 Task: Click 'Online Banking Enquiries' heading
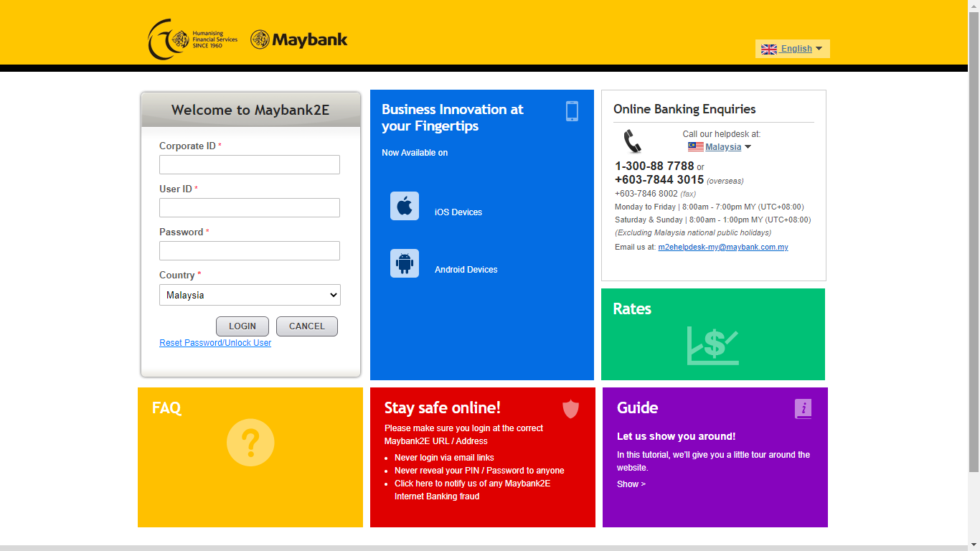click(684, 109)
